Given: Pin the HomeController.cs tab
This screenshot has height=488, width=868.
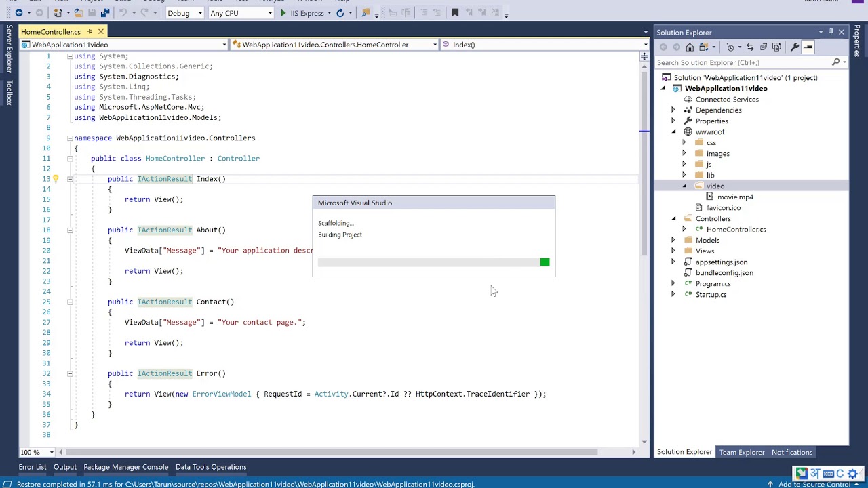Looking at the screenshot, I should point(90,32).
